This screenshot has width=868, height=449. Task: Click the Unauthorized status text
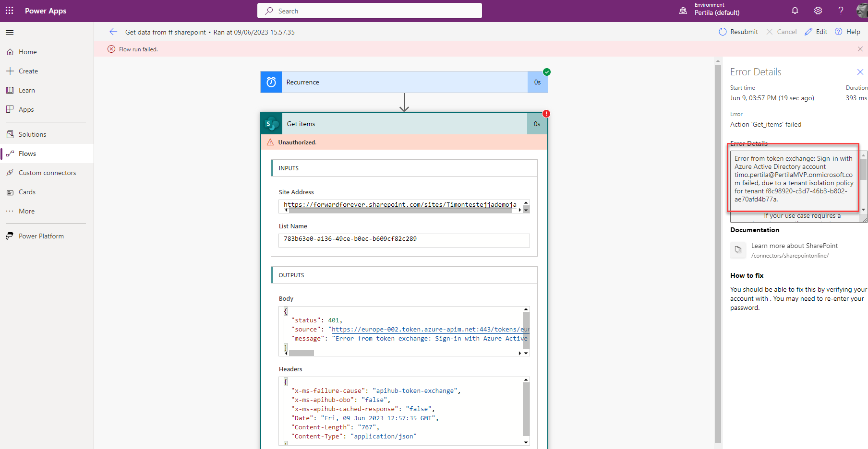click(x=297, y=142)
